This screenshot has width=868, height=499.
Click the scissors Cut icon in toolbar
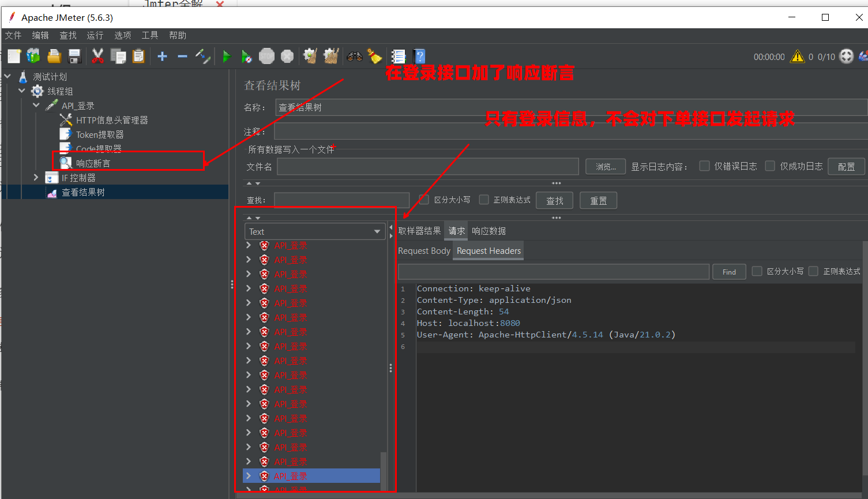tap(97, 57)
